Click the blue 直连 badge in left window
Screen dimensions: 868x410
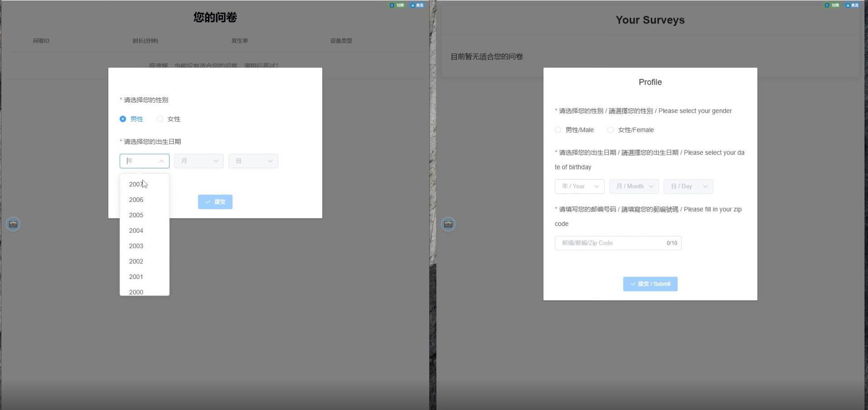(x=417, y=5)
